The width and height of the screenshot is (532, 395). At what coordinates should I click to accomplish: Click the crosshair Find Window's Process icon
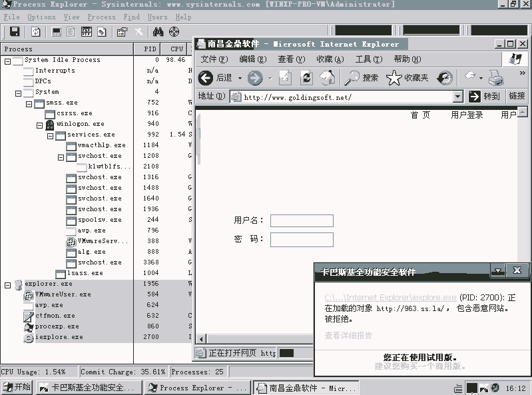point(174,32)
